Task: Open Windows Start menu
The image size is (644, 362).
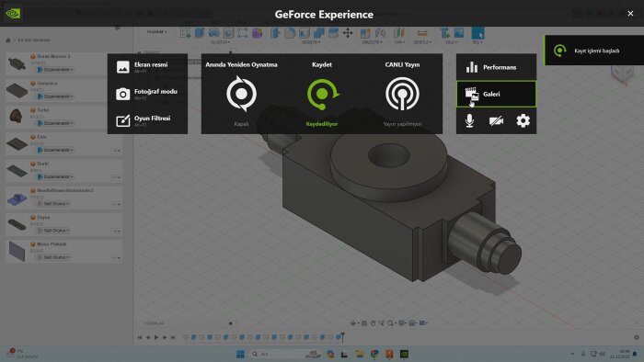Action: pyautogui.click(x=240, y=354)
